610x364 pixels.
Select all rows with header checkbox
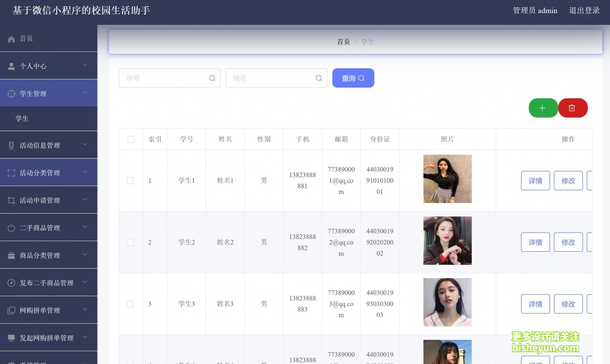131,139
